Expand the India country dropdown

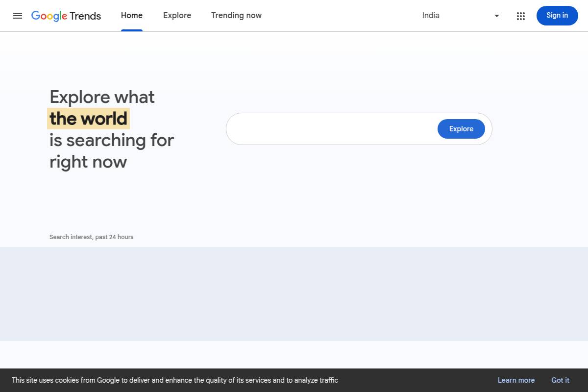461,16
